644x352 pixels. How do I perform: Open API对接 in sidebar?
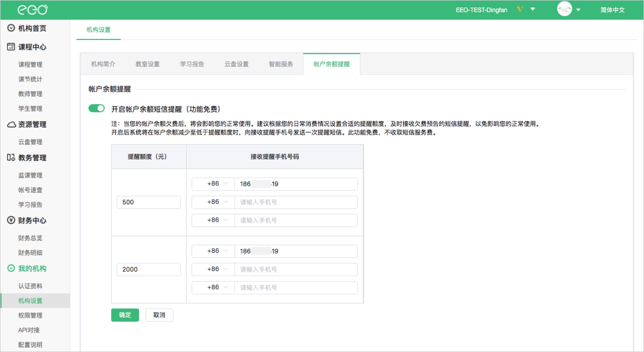coord(29,330)
